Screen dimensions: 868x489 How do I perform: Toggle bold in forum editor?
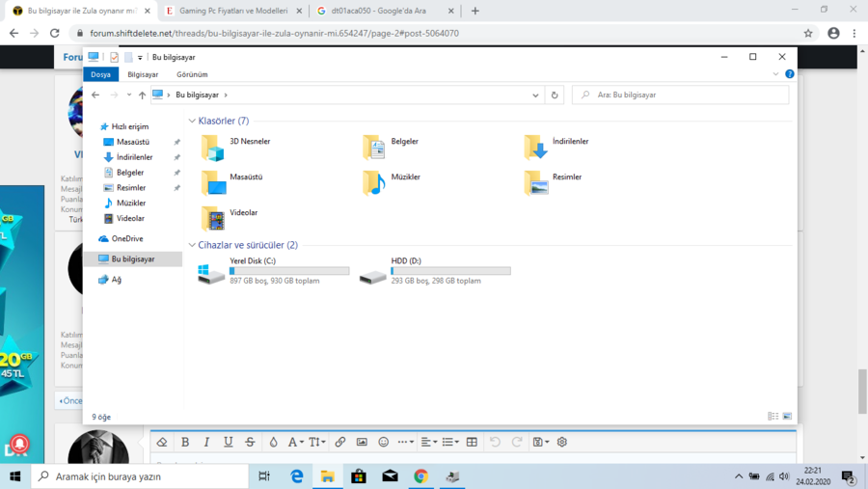(185, 442)
